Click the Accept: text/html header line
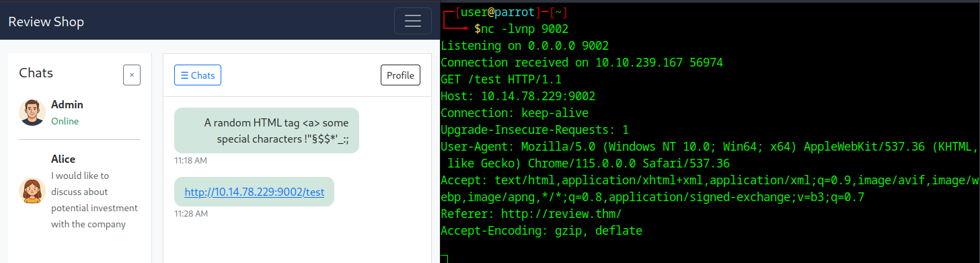980x263 pixels. point(710,188)
